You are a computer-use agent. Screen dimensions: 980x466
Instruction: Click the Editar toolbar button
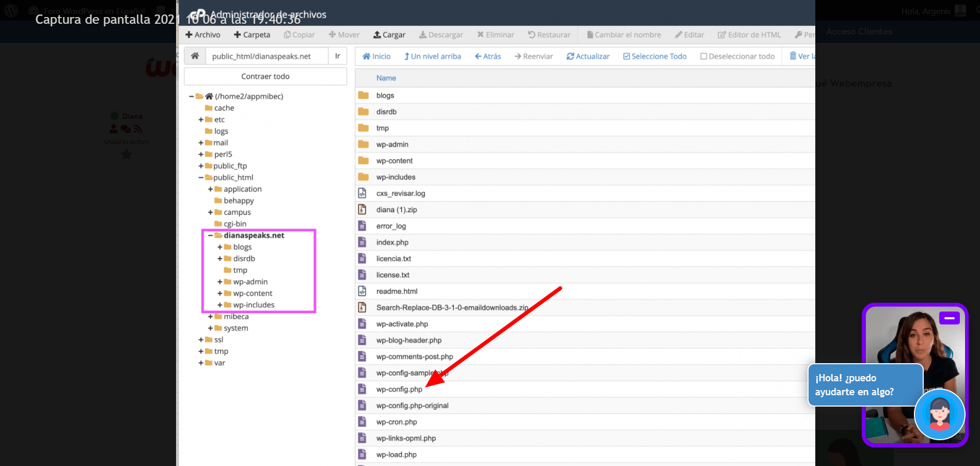689,35
